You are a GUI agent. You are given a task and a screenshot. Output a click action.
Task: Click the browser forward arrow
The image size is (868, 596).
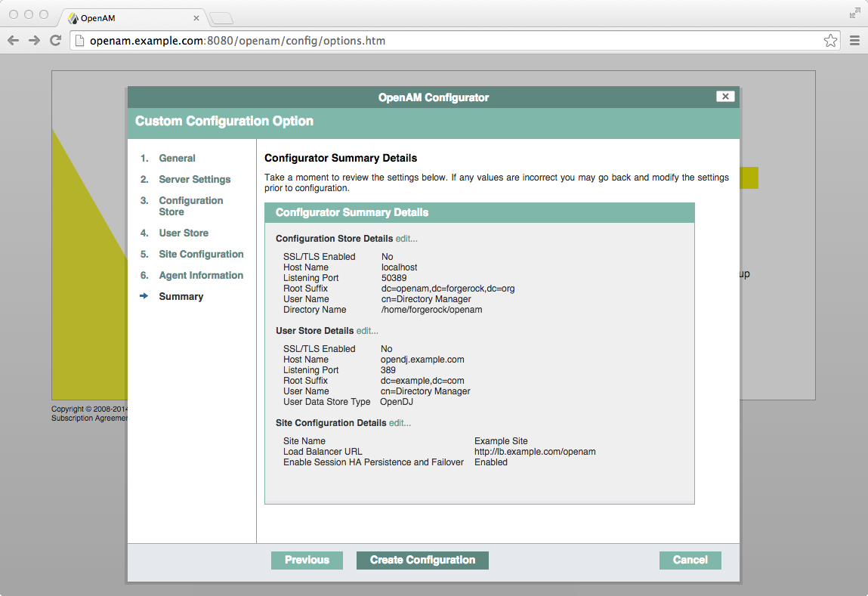pos(34,40)
